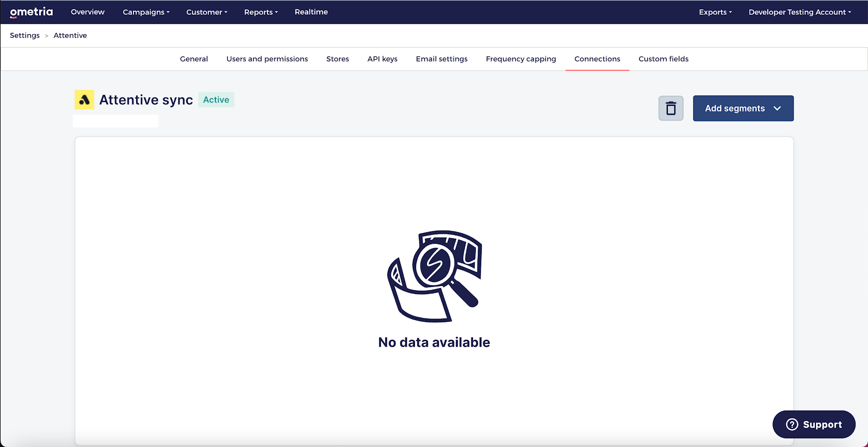Switch to the General tab
Image resolution: width=868 pixels, height=447 pixels.
click(x=194, y=59)
